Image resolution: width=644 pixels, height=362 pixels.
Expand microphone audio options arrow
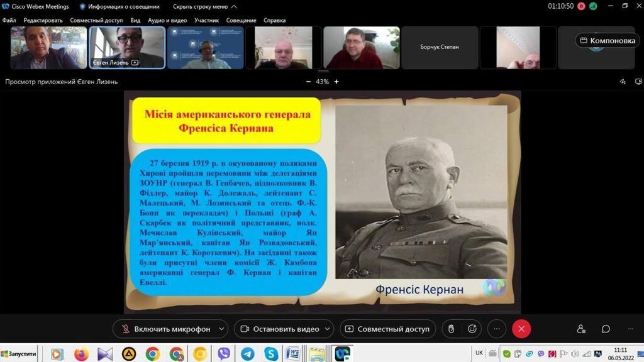click(x=221, y=329)
